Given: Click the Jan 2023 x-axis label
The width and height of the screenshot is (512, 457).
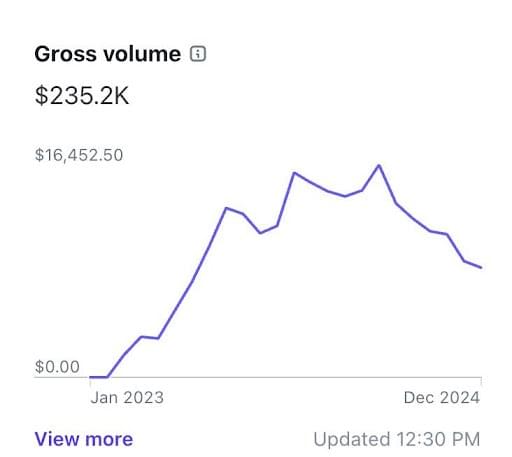Looking at the screenshot, I should pos(127,397).
